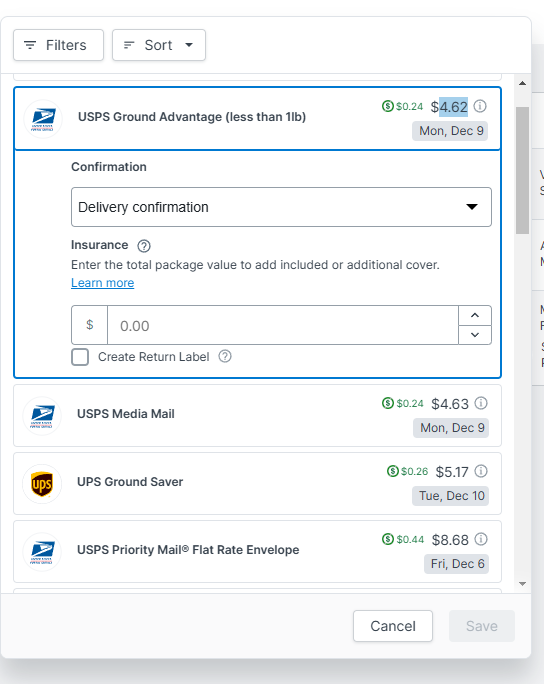Image resolution: width=544 pixels, height=684 pixels.
Task: Click green savings icon beside $8.68
Action: (388, 539)
